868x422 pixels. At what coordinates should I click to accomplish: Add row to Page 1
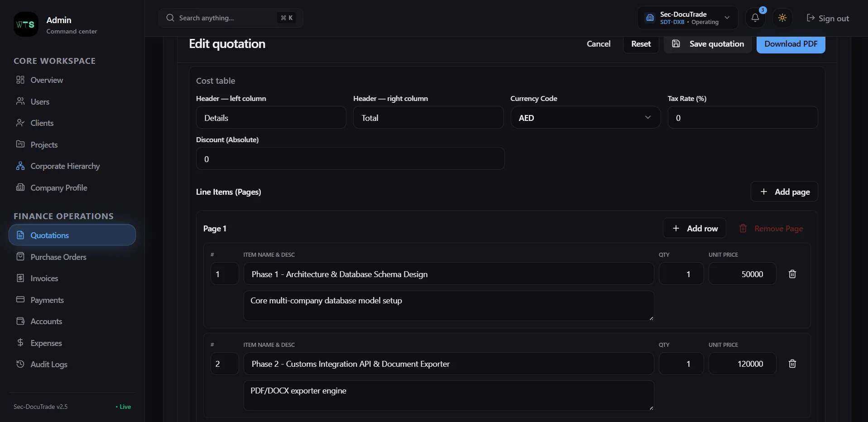coord(695,228)
